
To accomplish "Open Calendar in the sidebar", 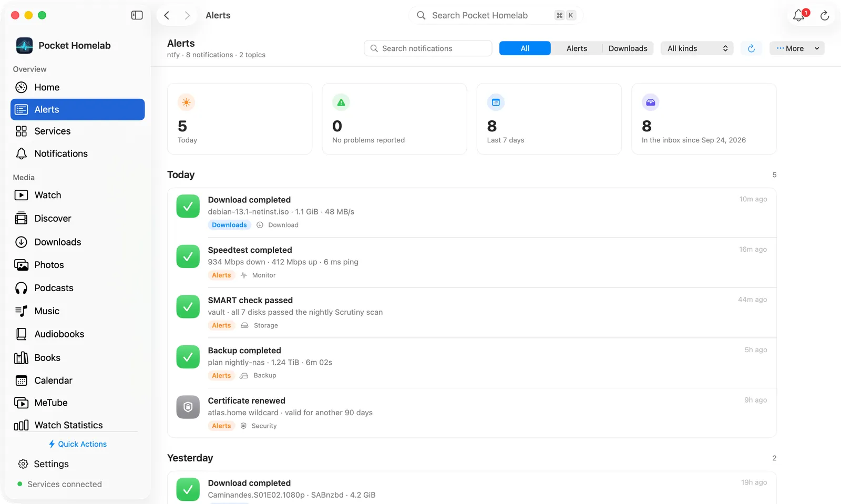I will (x=77, y=380).
